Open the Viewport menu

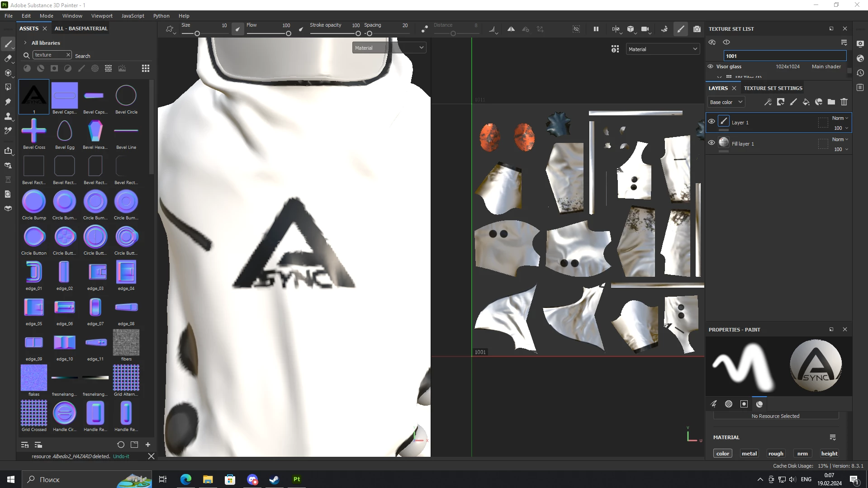102,15
